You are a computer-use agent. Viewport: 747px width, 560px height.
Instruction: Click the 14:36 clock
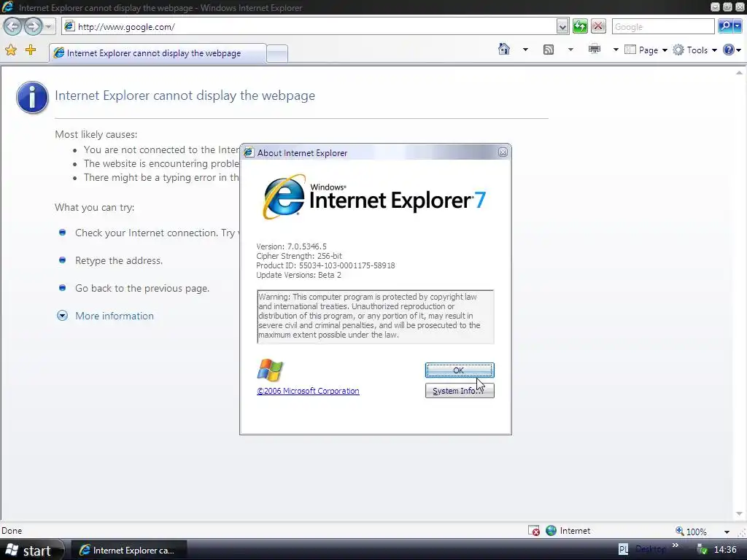[725, 550]
